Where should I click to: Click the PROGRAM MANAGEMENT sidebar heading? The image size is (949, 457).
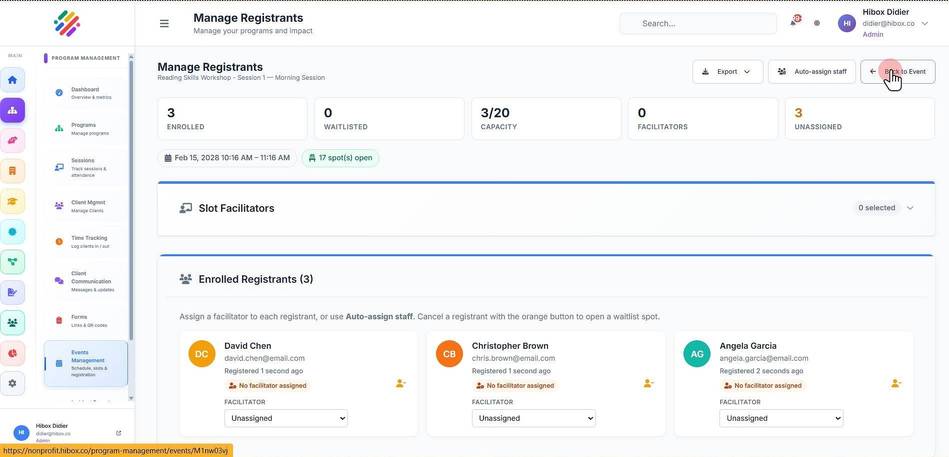(x=85, y=58)
